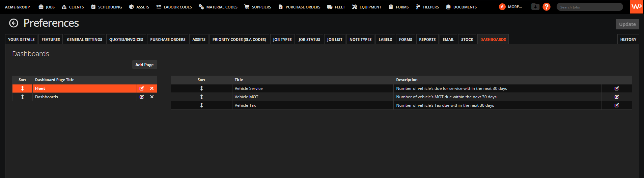Switch to the Purchase Orders preferences tab

pyautogui.click(x=168, y=39)
